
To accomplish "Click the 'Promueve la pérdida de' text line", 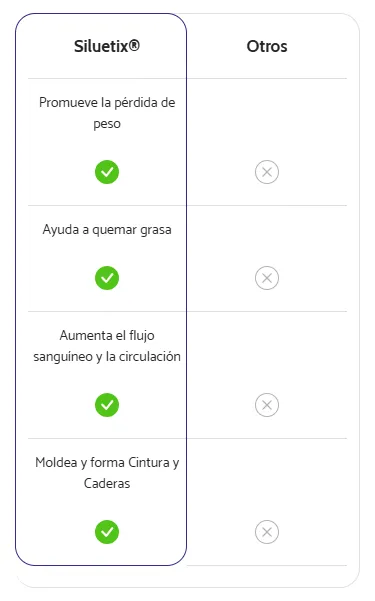I will click(x=107, y=103).
